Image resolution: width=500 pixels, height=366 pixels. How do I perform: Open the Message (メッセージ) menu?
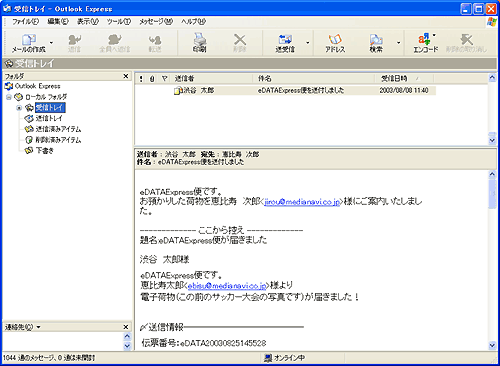[x=156, y=22]
